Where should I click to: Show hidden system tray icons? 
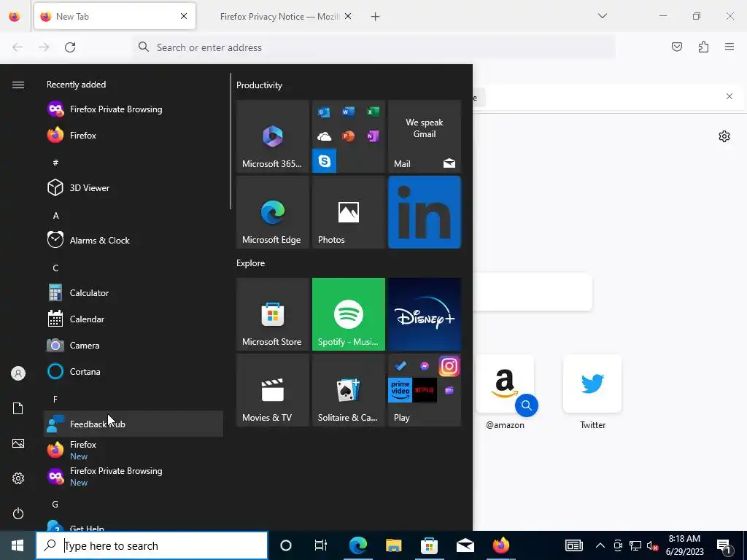coord(600,545)
